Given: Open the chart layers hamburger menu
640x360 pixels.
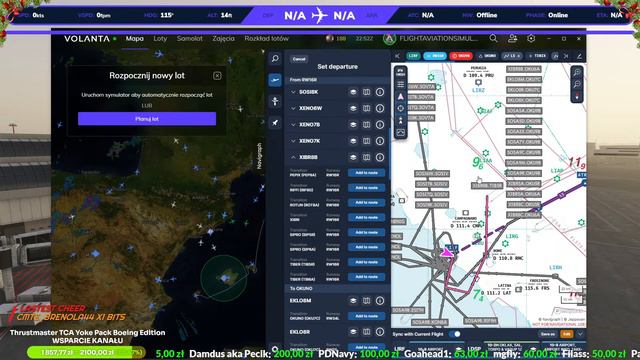Looking at the screenshot, I should (x=401, y=84).
